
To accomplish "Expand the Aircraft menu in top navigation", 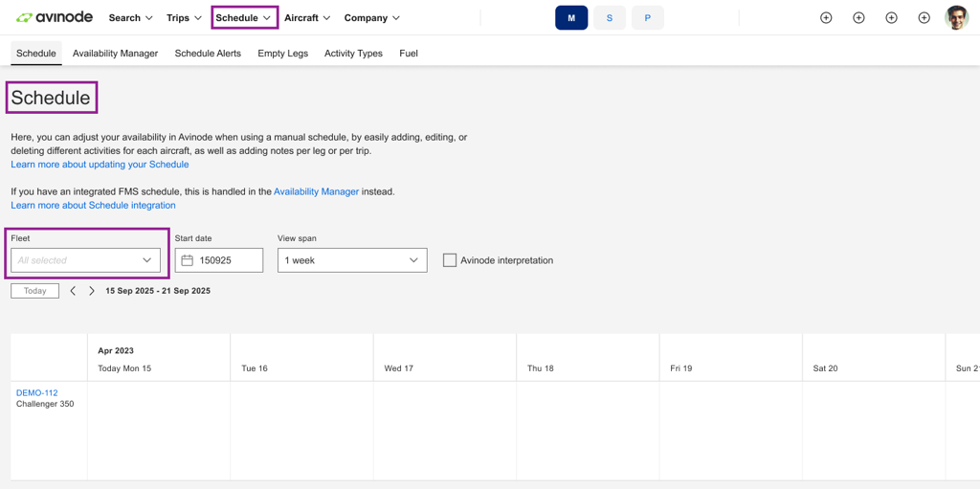I will coord(307,18).
